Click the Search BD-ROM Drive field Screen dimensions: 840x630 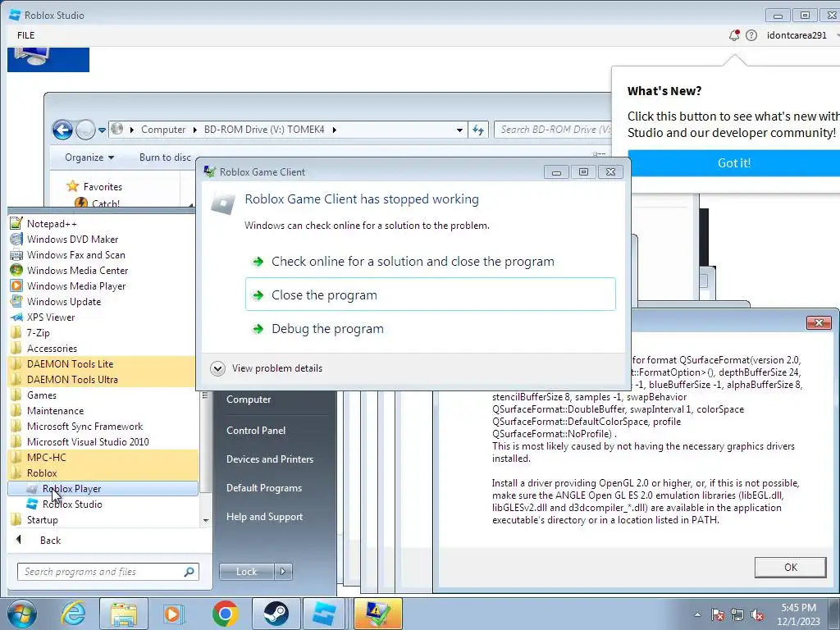point(553,130)
